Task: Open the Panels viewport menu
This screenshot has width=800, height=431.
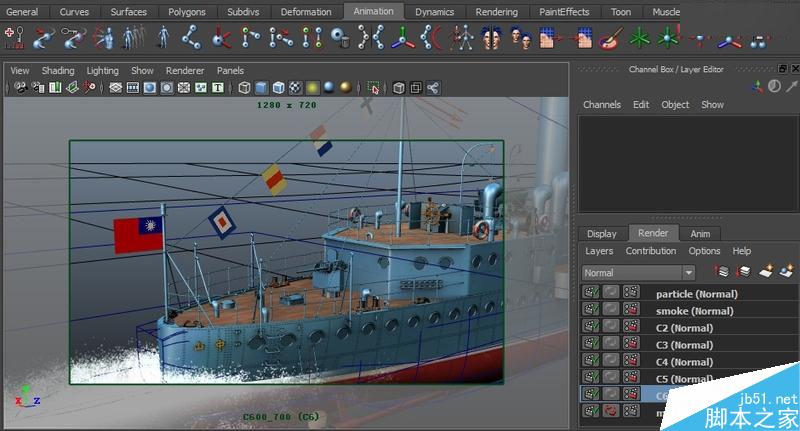Action: click(230, 71)
